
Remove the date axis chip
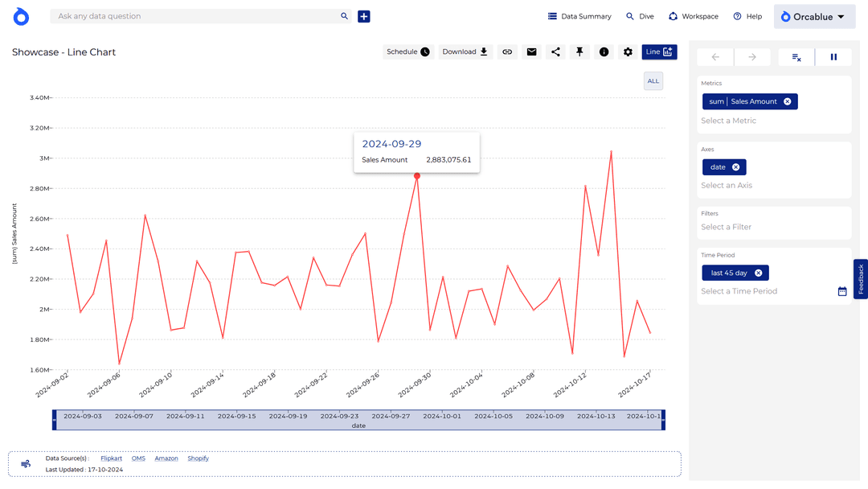point(735,167)
